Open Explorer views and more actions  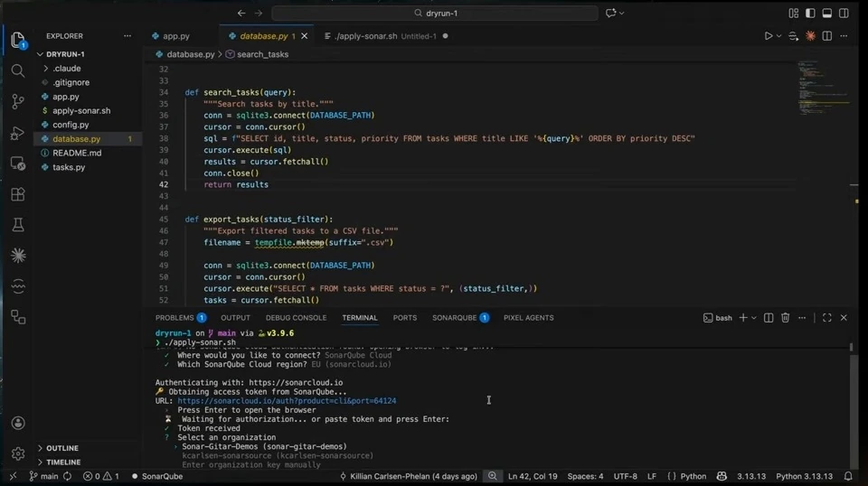(x=127, y=36)
